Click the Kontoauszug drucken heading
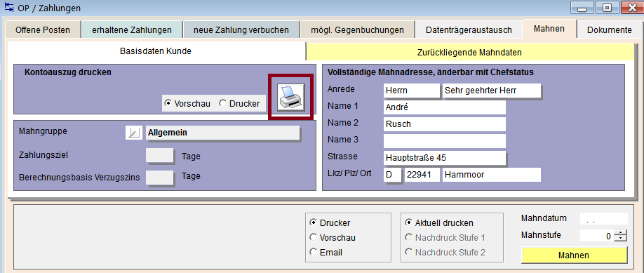The height and width of the screenshot is (273, 644). pyautogui.click(x=68, y=72)
